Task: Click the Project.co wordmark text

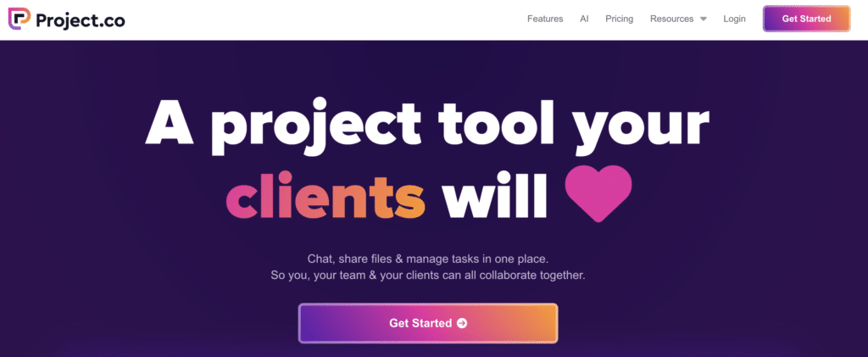Action: (81, 20)
